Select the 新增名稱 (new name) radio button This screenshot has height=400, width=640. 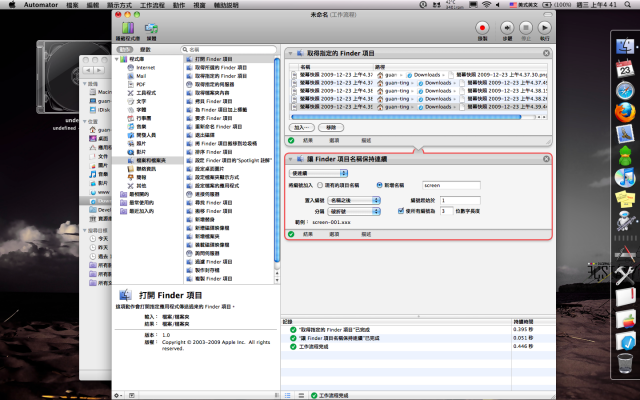click(x=379, y=185)
